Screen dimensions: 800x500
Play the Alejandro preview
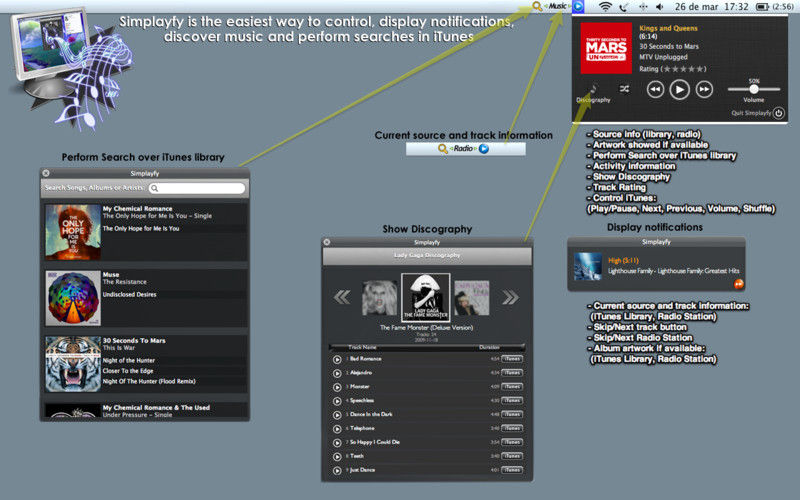[x=337, y=373]
